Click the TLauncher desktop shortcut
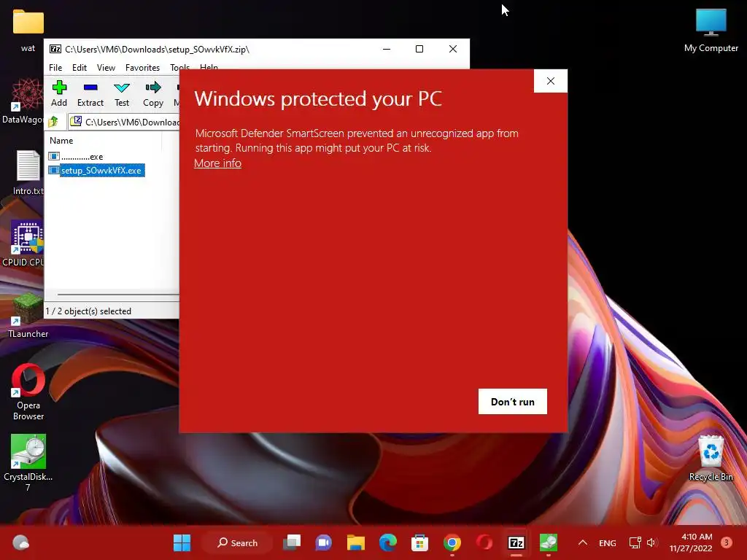Viewport: 747px width, 560px height. coord(28,315)
